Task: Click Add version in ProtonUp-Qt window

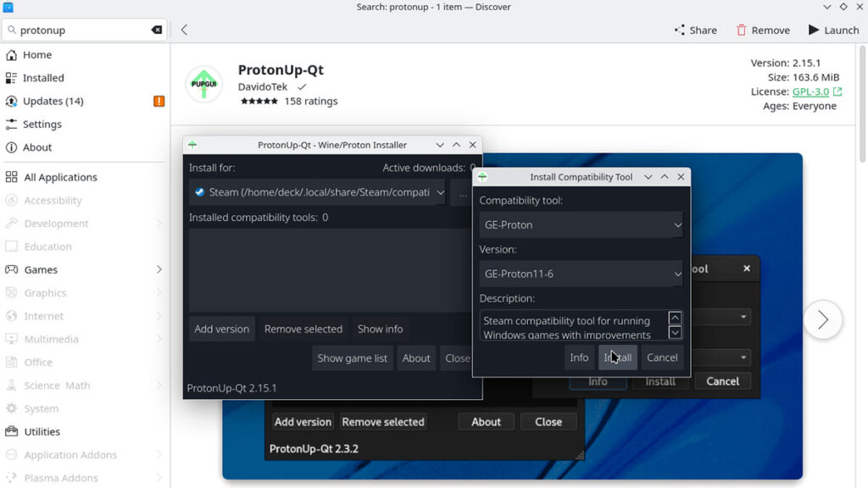Action: [x=221, y=330]
